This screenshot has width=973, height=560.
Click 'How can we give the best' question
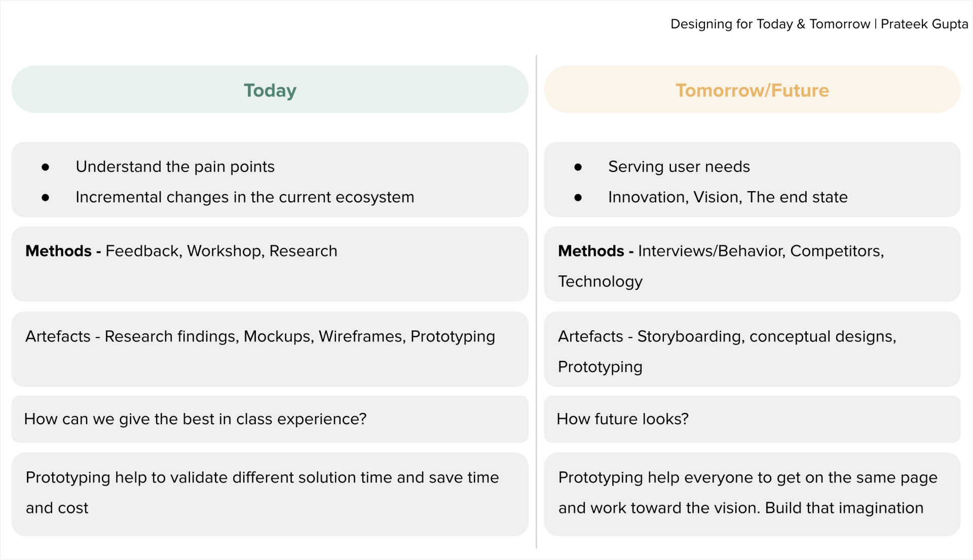pyautogui.click(x=195, y=419)
